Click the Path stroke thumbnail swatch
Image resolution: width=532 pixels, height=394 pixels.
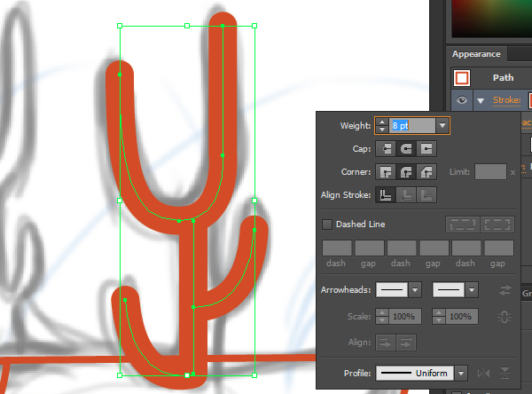pos(462,78)
